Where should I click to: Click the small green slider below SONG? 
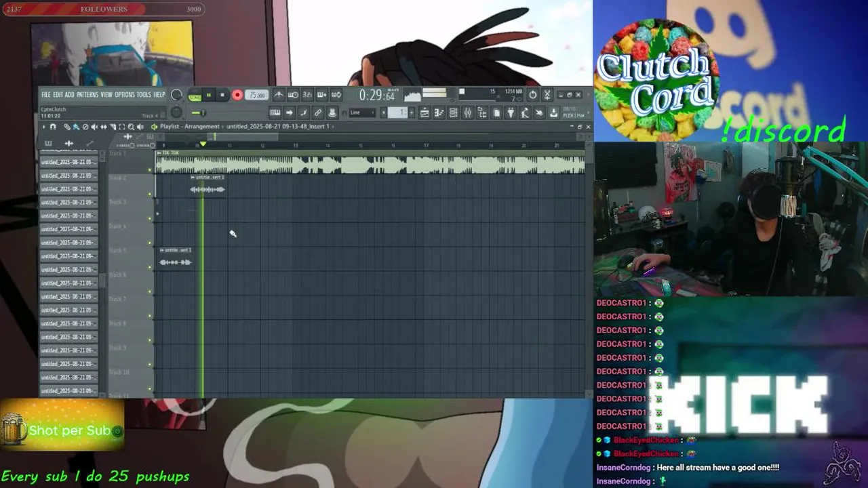coord(198,113)
